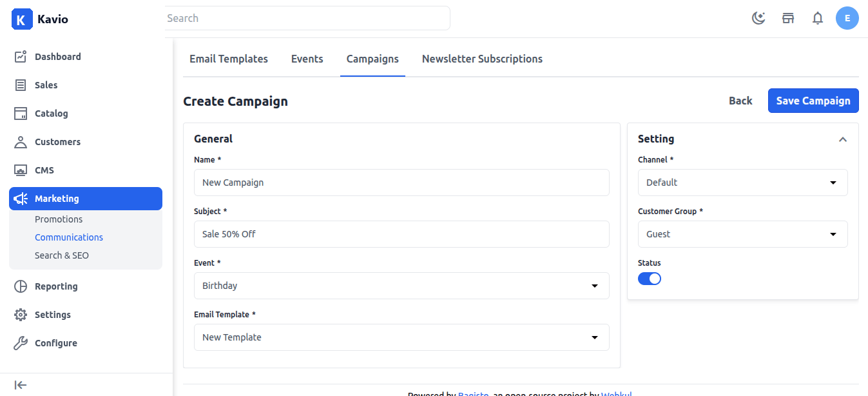Open the Customers menu label
This screenshot has width=868, height=396.
coord(58,142)
